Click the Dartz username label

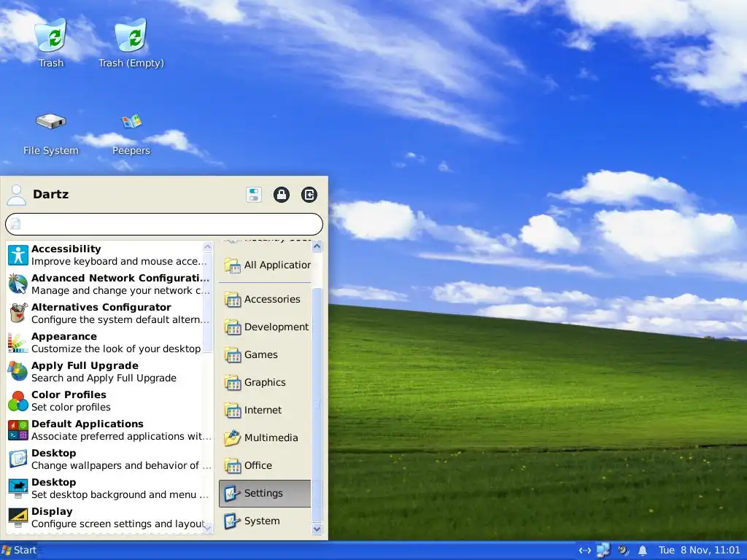51,194
